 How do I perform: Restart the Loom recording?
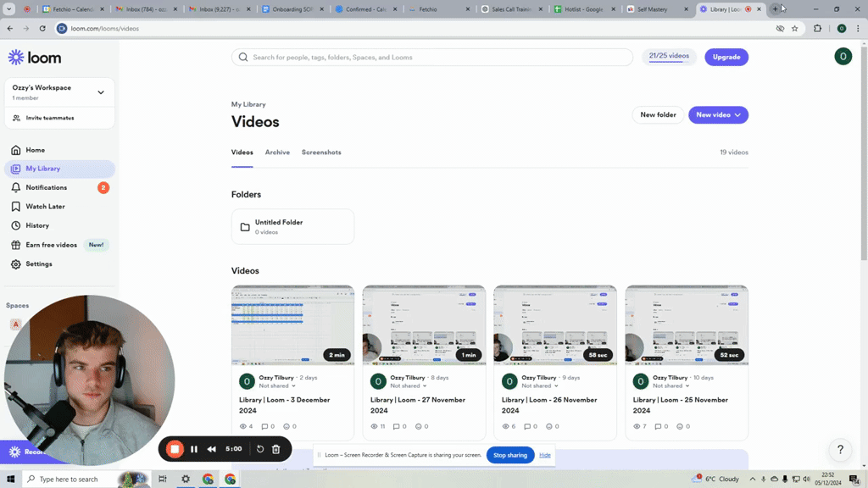pyautogui.click(x=260, y=449)
